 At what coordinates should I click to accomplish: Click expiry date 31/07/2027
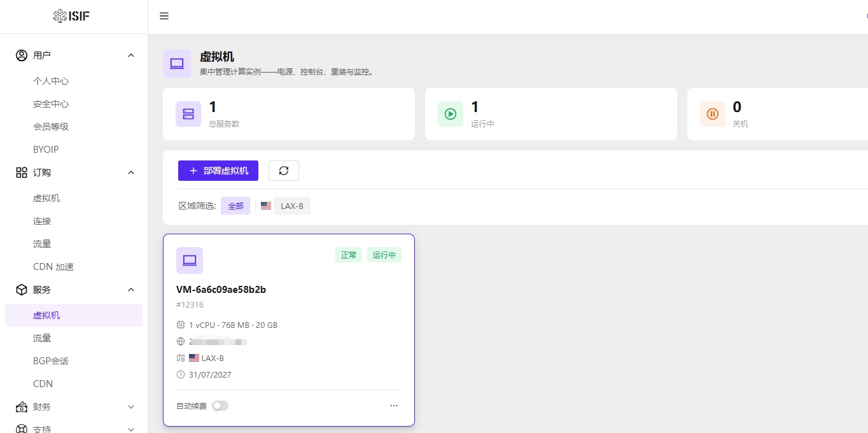(210, 374)
